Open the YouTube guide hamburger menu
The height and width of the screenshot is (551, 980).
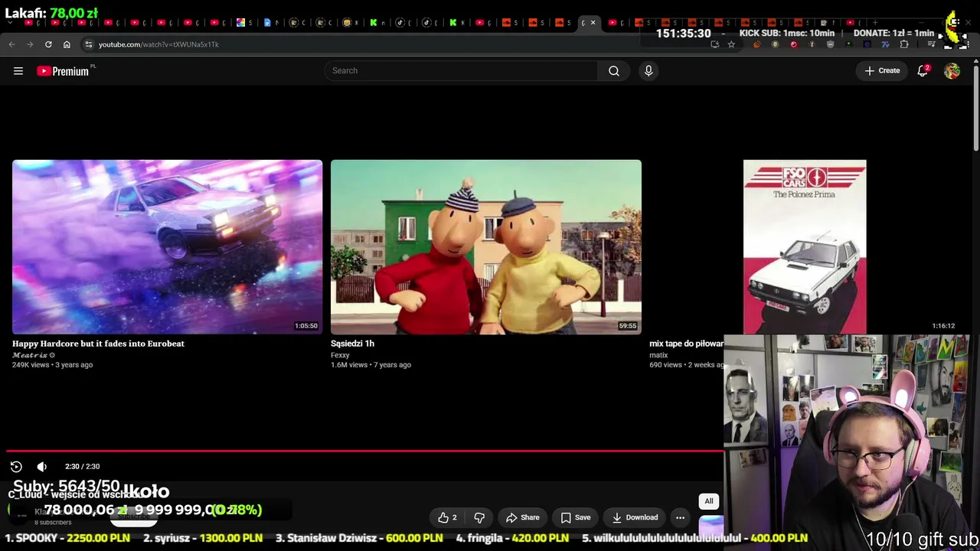[18, 70]
